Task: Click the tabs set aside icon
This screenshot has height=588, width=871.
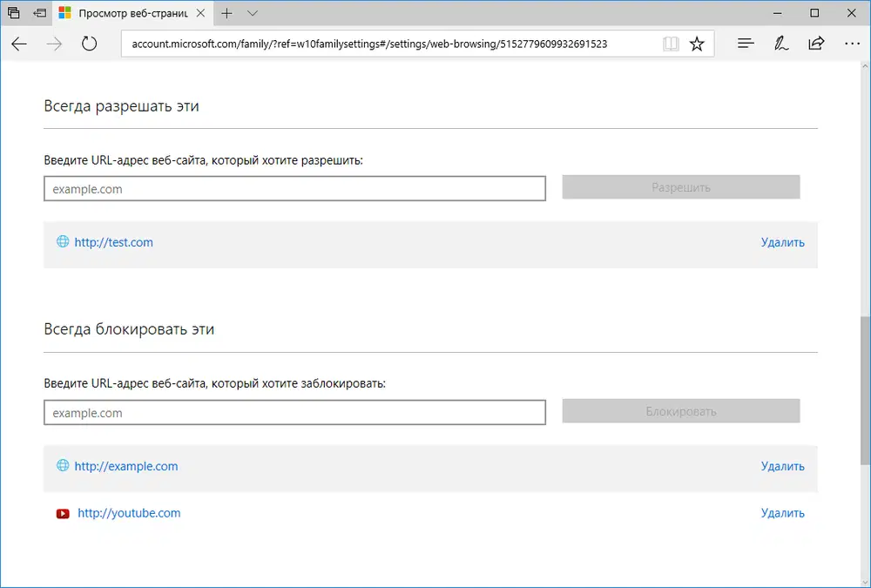Action: coord(14,13)
